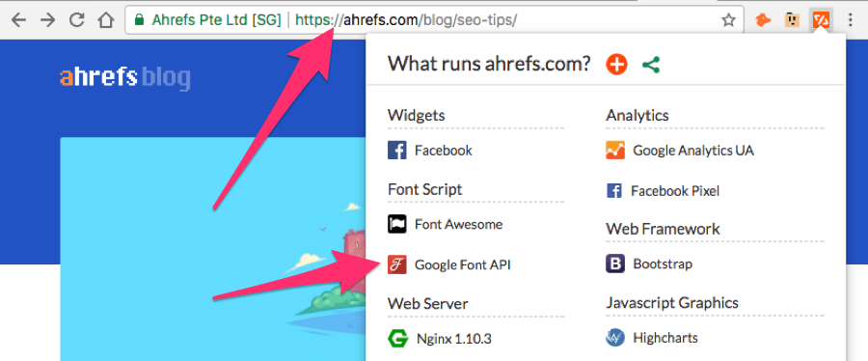Screen dimensions: 868x361
Task: Click the Nginx green logo icon
Action: (398, 338)
